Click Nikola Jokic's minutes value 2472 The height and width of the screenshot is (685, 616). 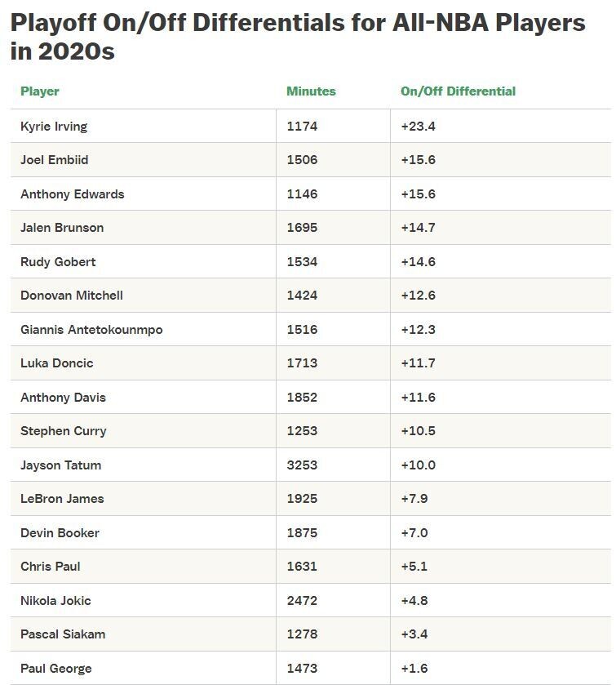(x=302, y=601)
